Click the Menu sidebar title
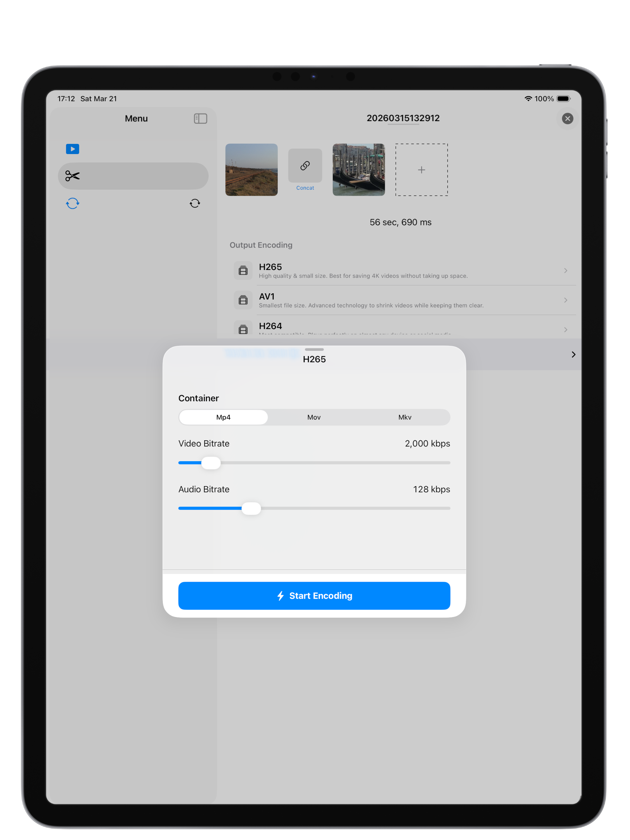This screenshot has width=630, height=840. click(136, 118)
